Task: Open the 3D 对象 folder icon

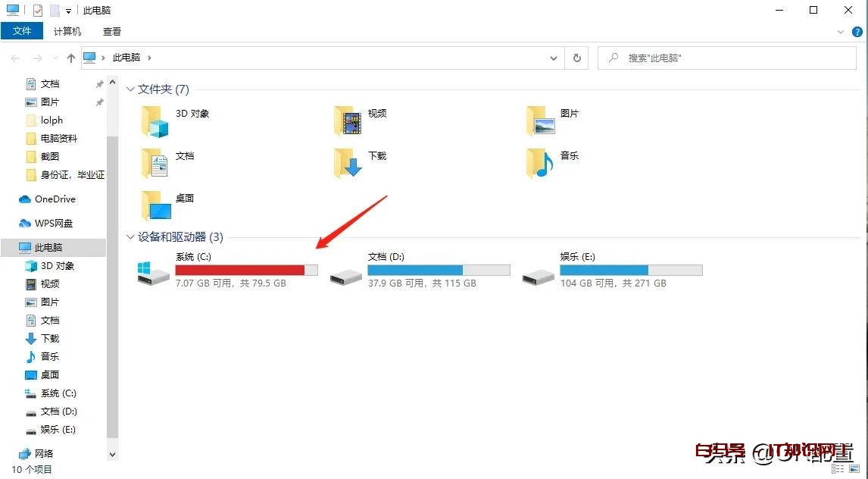Action: pos(155,123)
